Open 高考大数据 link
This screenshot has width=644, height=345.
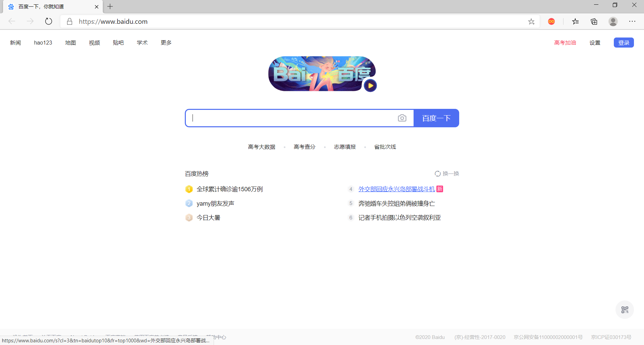[x=262, y=147]
